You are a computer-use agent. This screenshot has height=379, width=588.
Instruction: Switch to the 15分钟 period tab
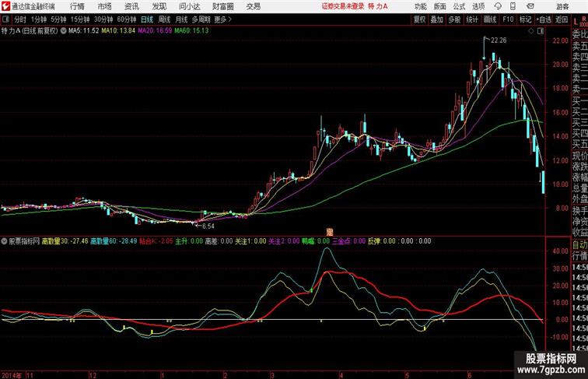coord(80,19)
